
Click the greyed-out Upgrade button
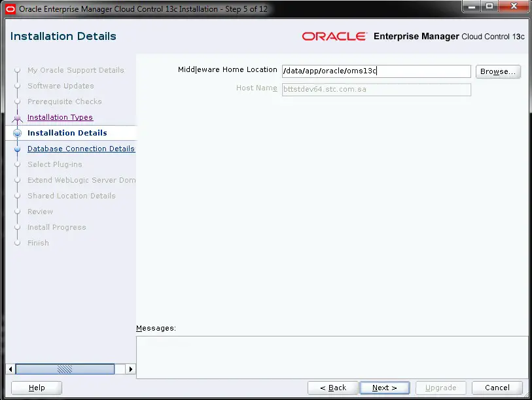pyautogui.click(x=441, y=388)
